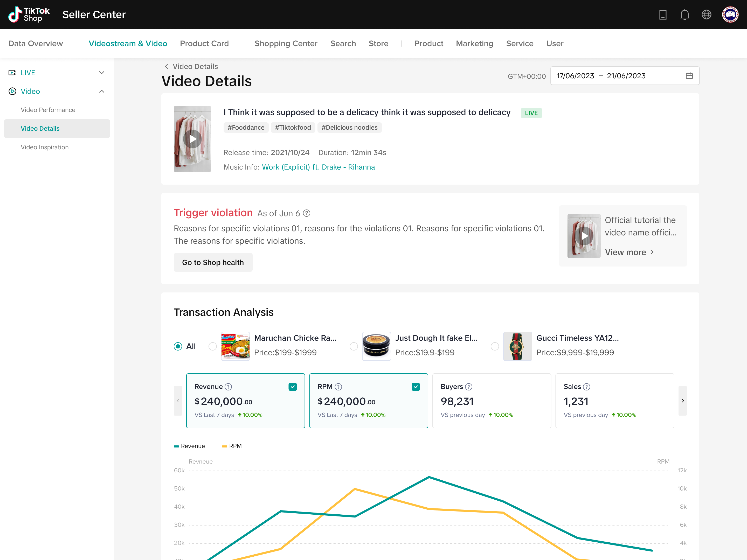This screenshot has width=747, height=560.
Task: Uncheck the RPM metric checkbox
Action: coord(415,387)
